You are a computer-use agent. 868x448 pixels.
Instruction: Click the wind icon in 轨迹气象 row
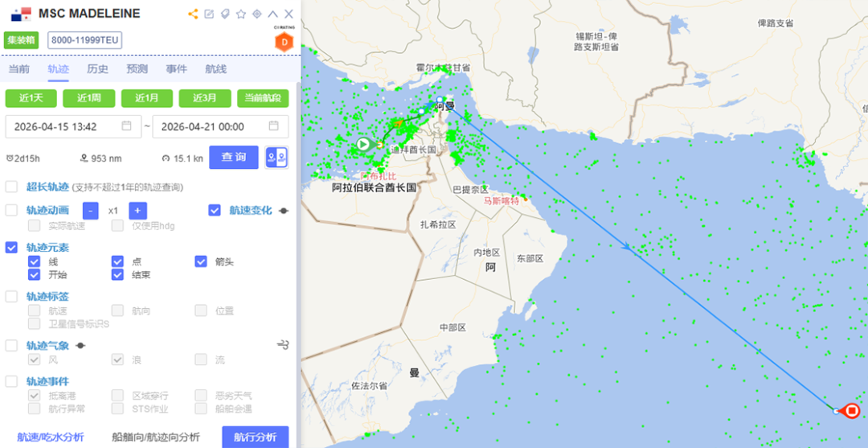pos(283,346)
